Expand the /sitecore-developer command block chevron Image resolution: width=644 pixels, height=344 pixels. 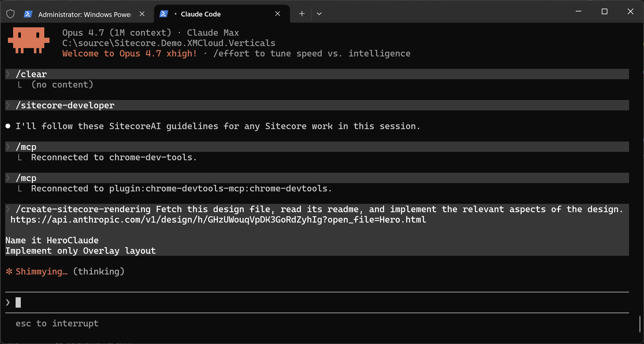[x=8, y=105]
